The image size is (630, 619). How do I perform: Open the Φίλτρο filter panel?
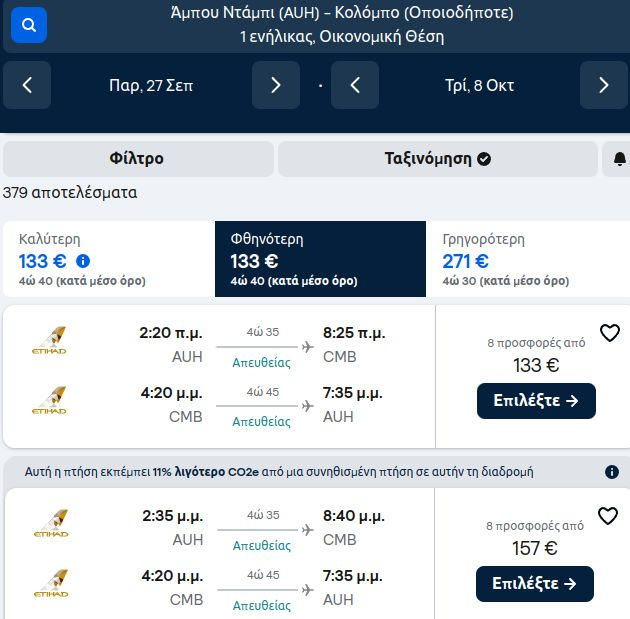click(x=138, y=159)
